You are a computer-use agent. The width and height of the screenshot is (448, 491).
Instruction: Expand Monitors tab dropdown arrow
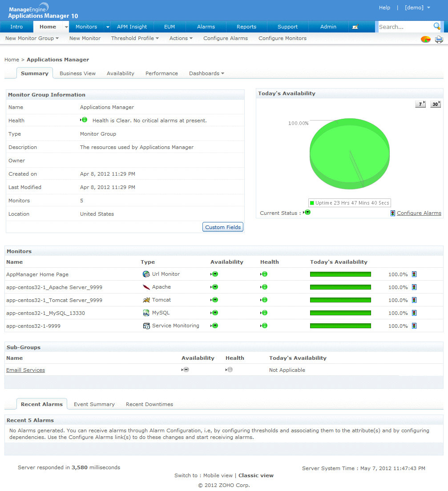coord(108,27)
